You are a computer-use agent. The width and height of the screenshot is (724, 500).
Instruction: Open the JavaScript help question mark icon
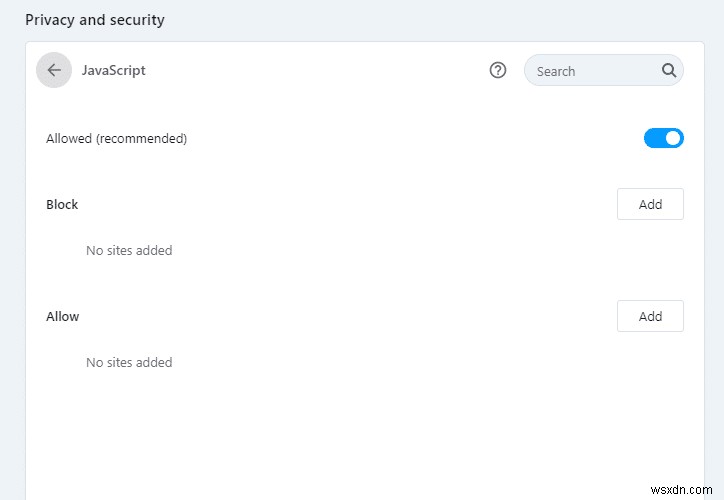(x=498, y=70)
